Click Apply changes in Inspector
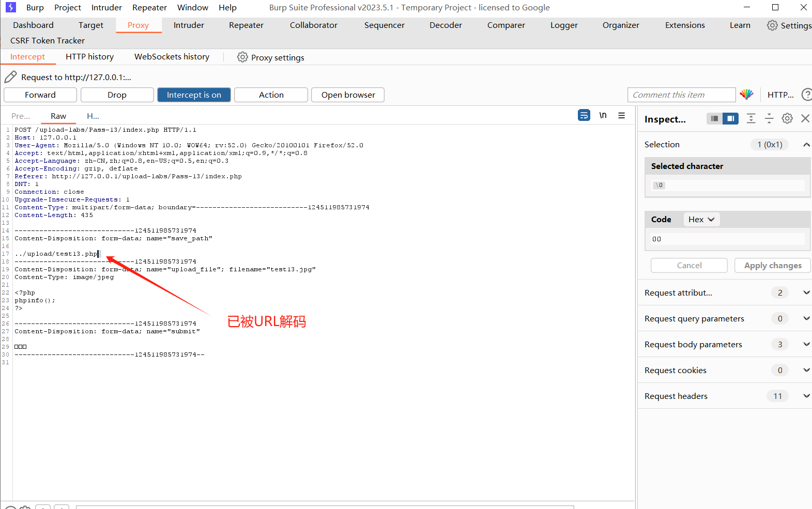This screenshot has height=509, width=812. coord(773,266)
